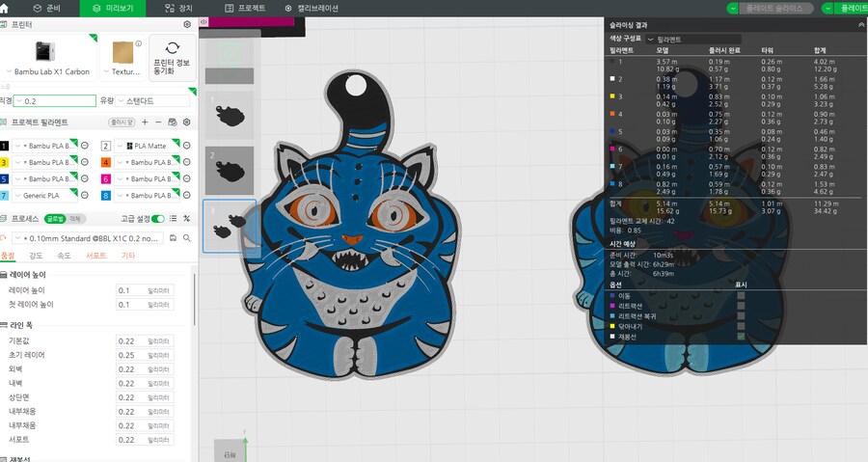
Task: Open the 캘리브레이션 (Calibration) tab
Action: tap(312, 9)
